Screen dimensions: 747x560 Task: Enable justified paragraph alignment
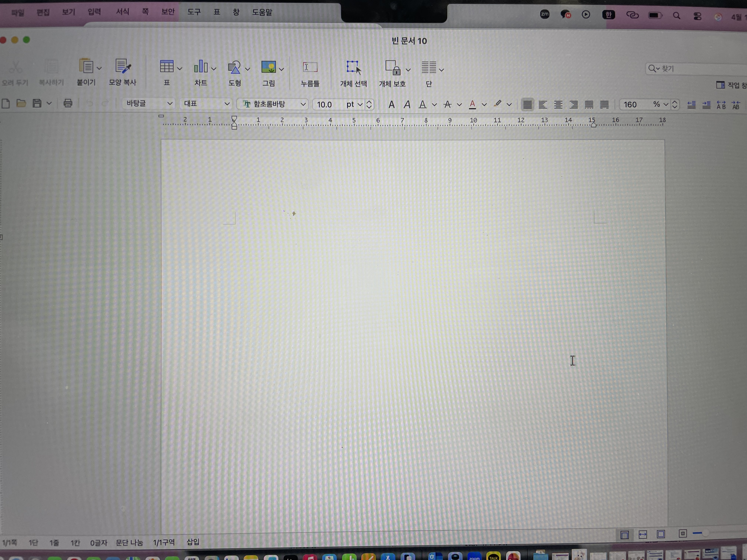[527, 105]
